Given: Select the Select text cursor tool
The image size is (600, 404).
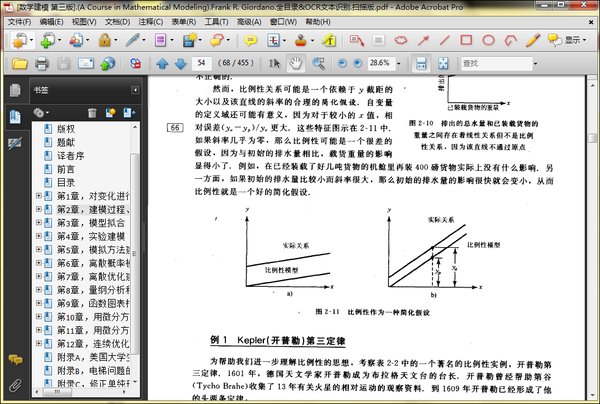Looking at the screenshot, I should [x=274, y=64].
